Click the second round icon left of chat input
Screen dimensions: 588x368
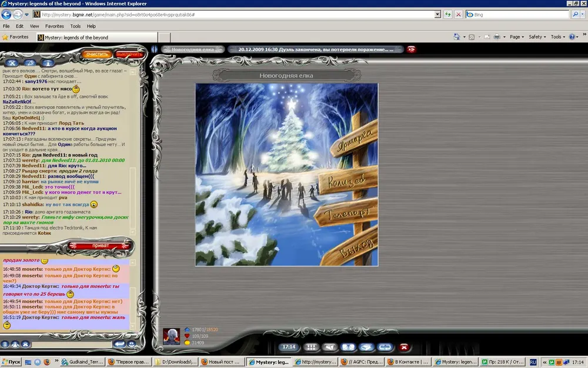15,344
